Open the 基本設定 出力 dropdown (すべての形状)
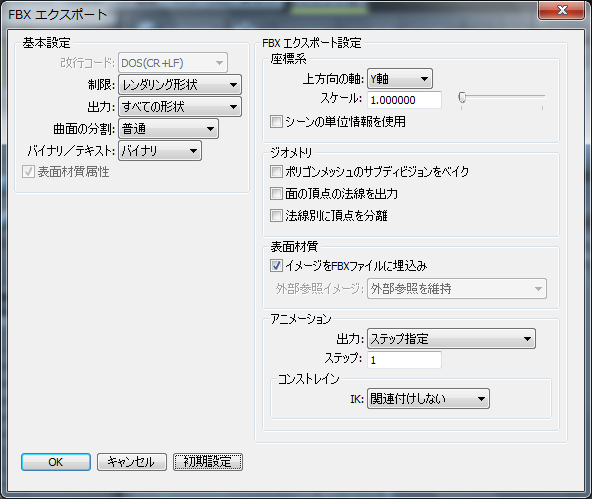The image size is (592, 499). click(x=180, y=107)
